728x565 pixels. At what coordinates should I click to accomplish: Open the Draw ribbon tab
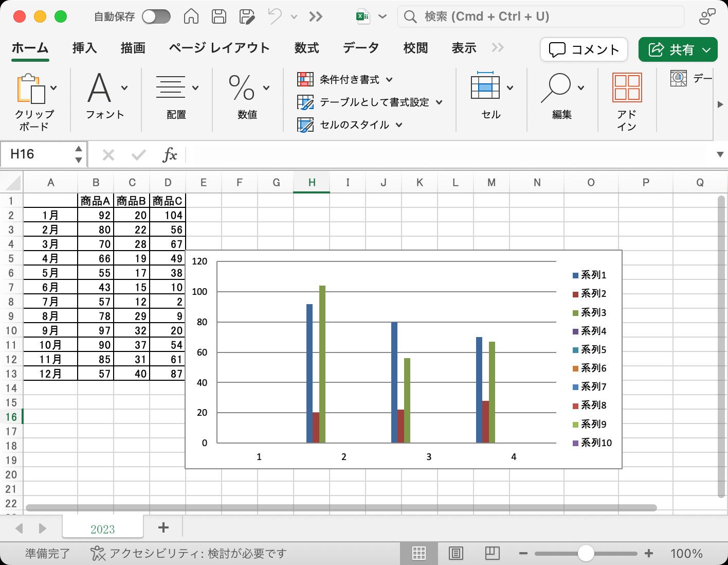coord(133,48)
